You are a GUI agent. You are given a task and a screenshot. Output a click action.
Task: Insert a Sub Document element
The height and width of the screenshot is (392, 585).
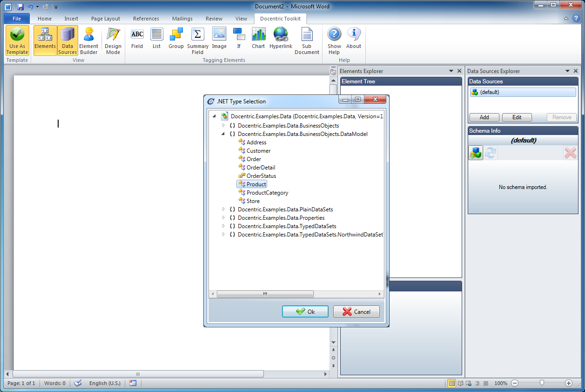pos(307,41)
